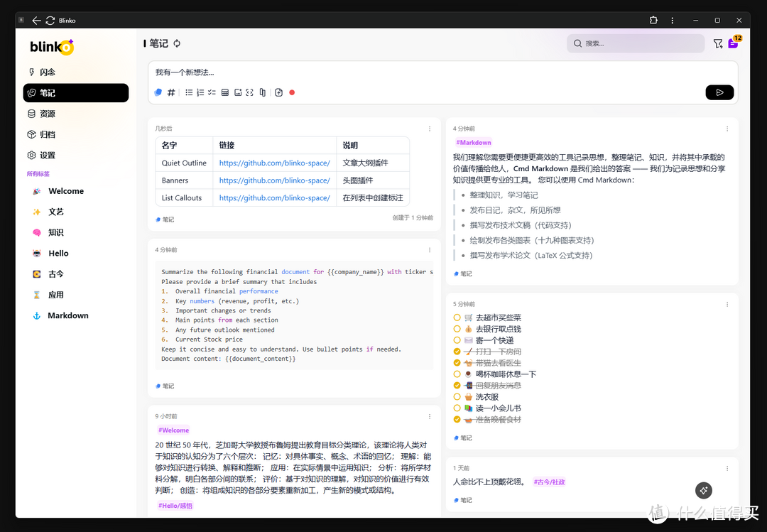
Task: Open 资源 in the sidebar
Action: 76,114
